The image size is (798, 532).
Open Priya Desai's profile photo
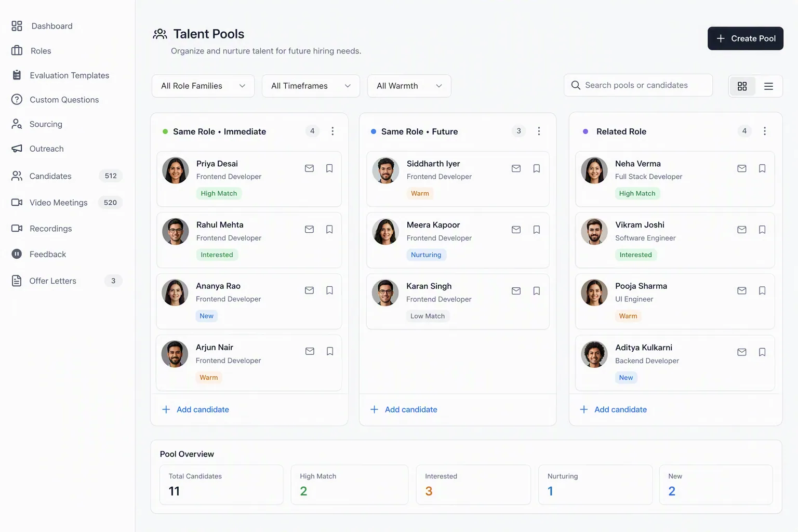(x=176, y=170)
